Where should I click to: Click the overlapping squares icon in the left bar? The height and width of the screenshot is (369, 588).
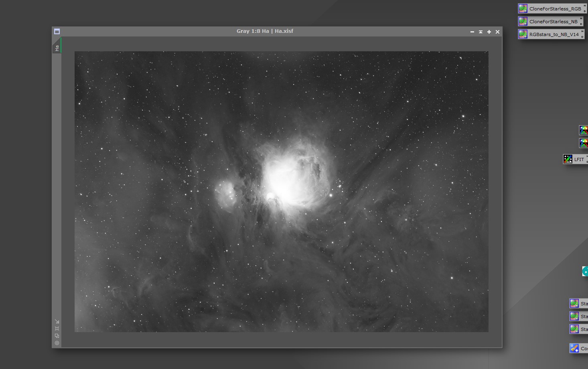(x=57, y=336)
